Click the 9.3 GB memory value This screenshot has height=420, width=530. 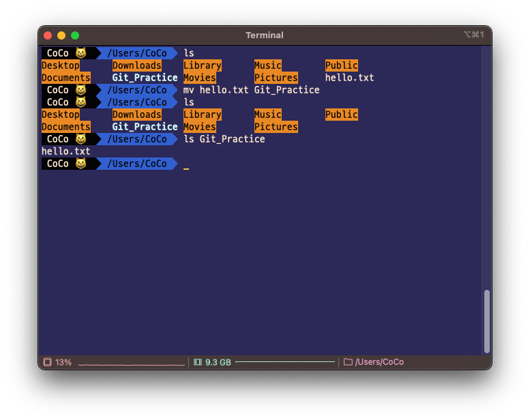[218, 362]
